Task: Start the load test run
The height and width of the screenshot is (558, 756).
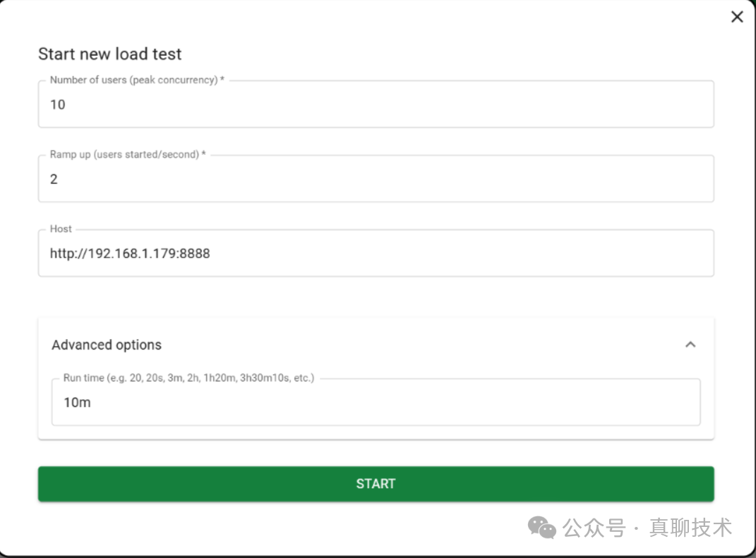Action: click(x=376, y=484)
